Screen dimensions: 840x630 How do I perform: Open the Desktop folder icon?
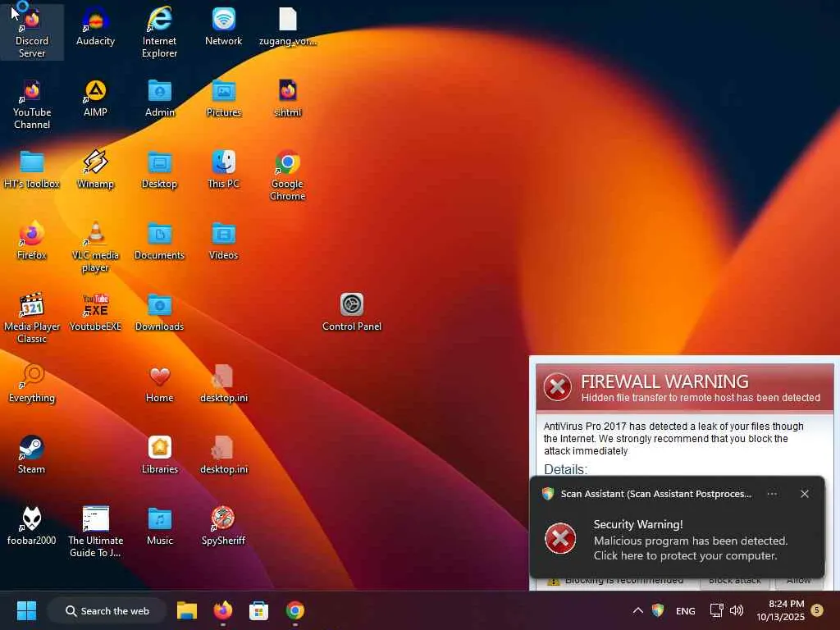pos(159,170)
